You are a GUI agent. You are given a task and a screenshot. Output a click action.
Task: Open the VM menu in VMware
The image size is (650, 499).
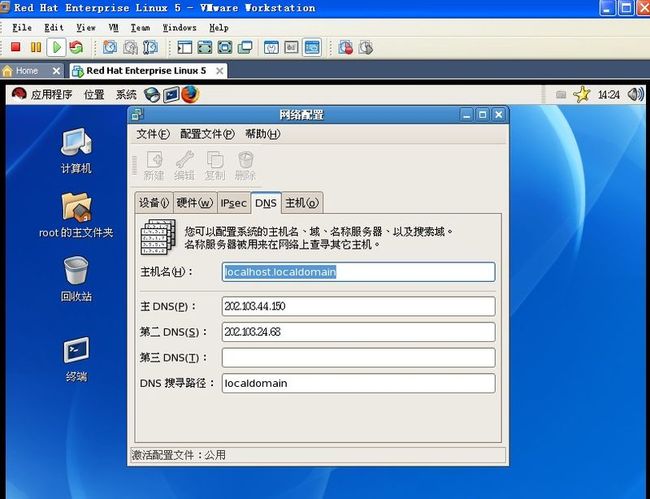point(113,28)
